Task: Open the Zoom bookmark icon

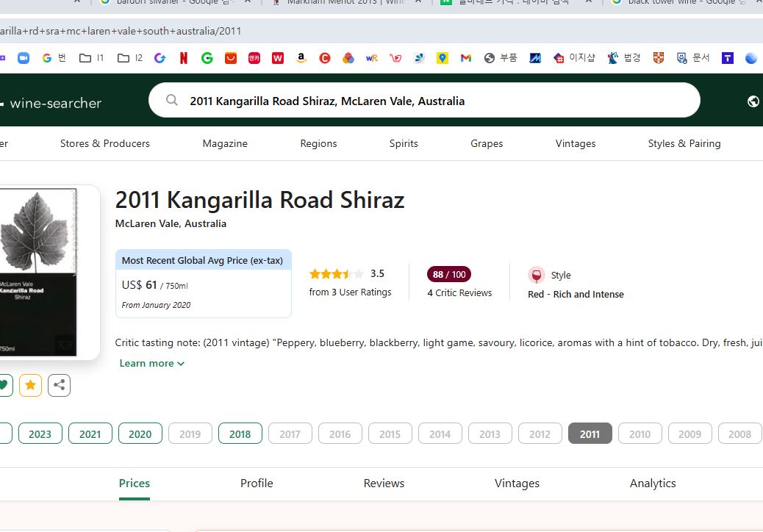Action: [24, 58]
